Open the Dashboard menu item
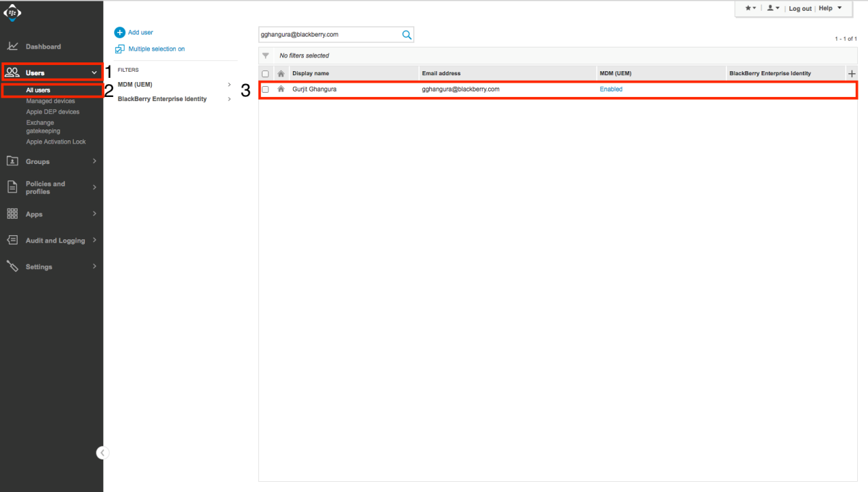 coord(43,47)
